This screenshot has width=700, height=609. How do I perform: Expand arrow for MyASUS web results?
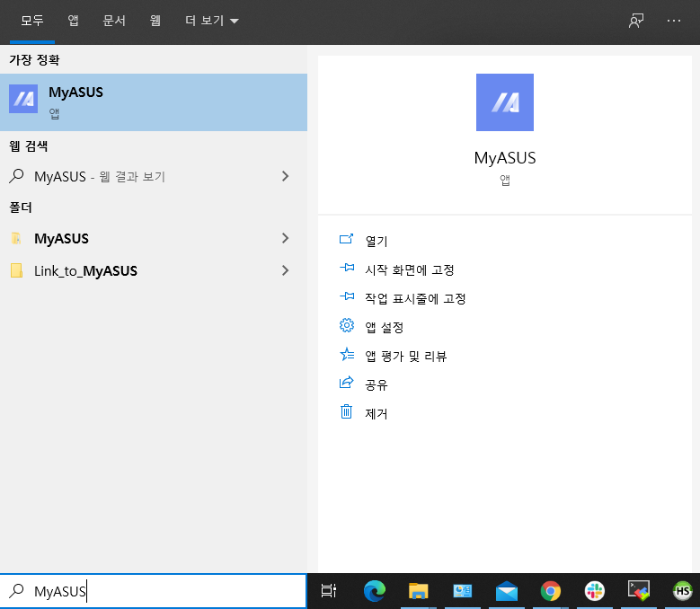point(285,176)
